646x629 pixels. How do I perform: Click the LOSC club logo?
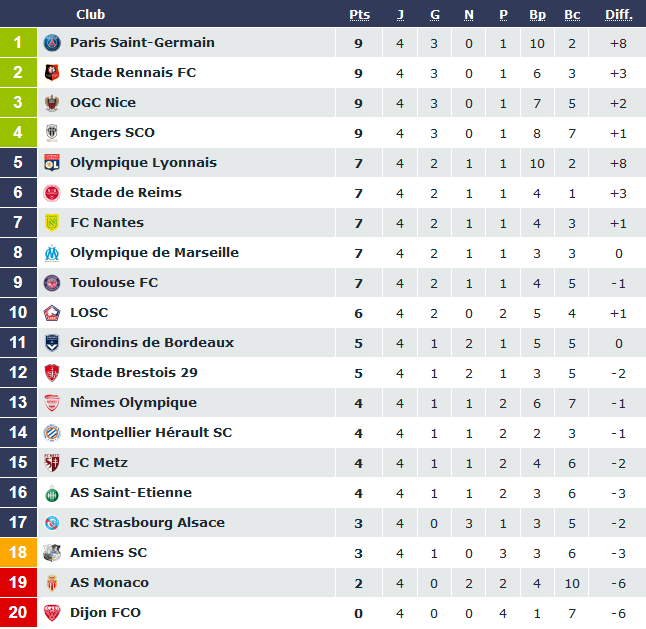(x=52, y=313)
